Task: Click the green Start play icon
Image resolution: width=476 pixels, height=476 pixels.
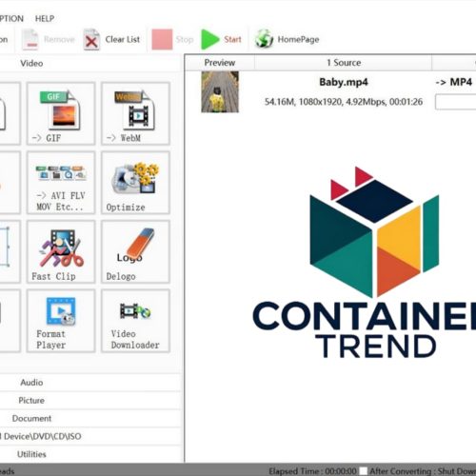Action: (209, 39)
